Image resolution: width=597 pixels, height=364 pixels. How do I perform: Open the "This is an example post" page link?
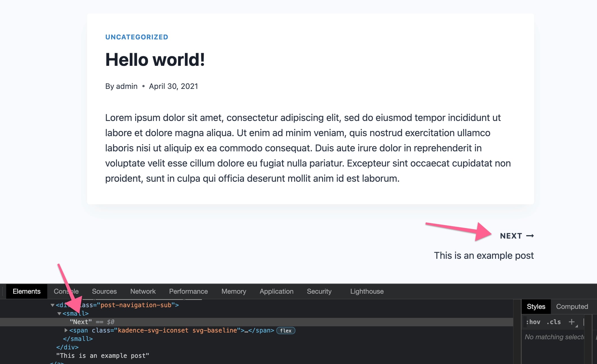pyautogui.click(x=484, y=255)
